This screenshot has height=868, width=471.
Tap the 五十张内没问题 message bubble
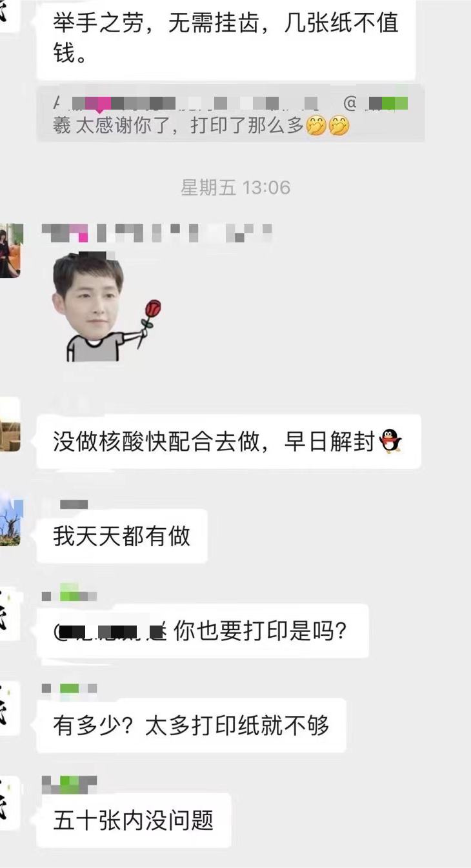134,820
